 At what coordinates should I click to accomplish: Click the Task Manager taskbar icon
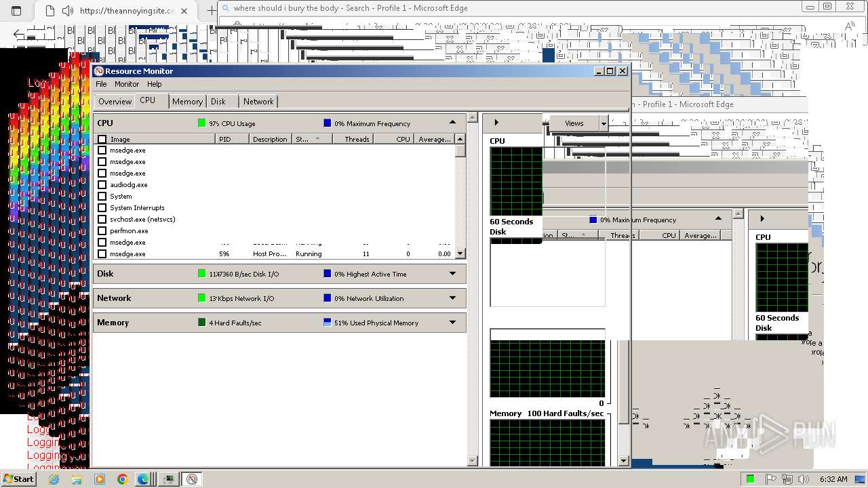[168, 479]
